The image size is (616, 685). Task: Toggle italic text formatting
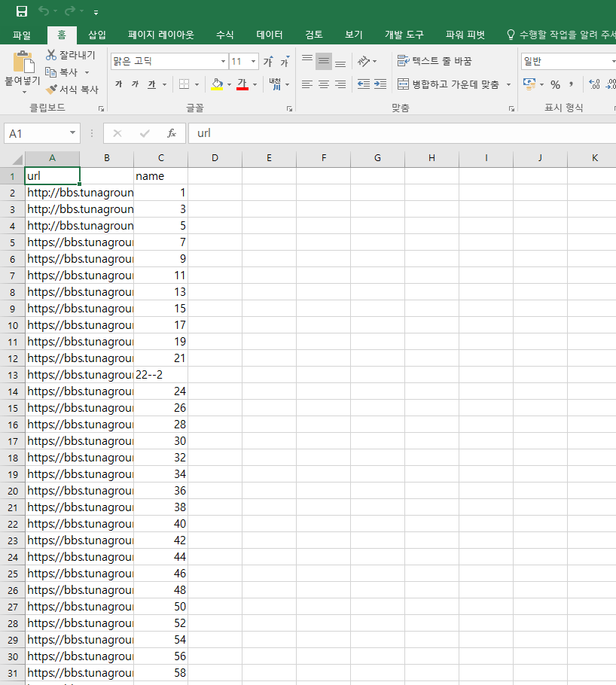(135, 84)
